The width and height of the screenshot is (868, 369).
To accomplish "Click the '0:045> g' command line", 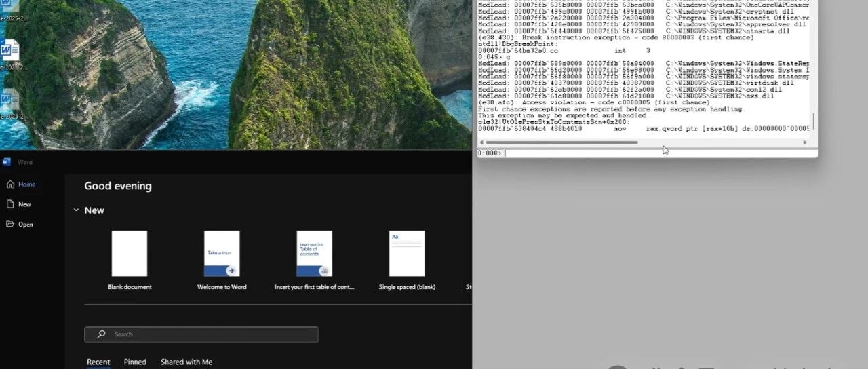I will pos(494,57).
